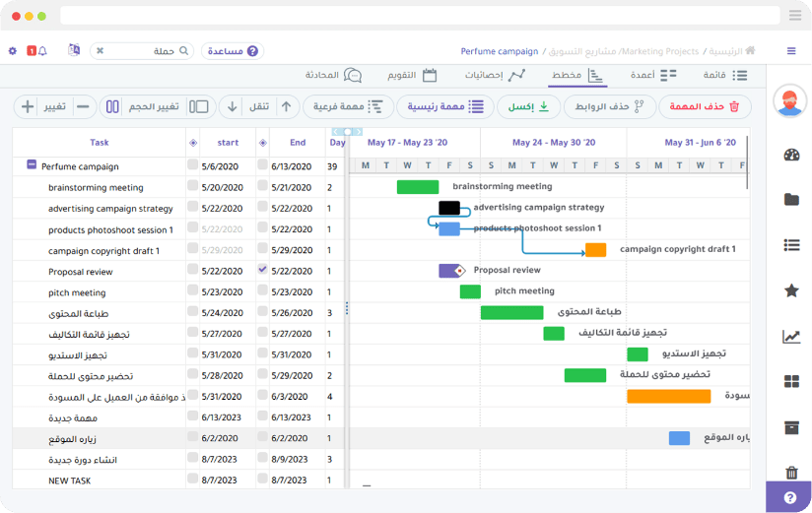Toggle end checkbox for campaign copyright draft 1
The width and height of the screenshot is (812, 513).
(x=262, y=248)
